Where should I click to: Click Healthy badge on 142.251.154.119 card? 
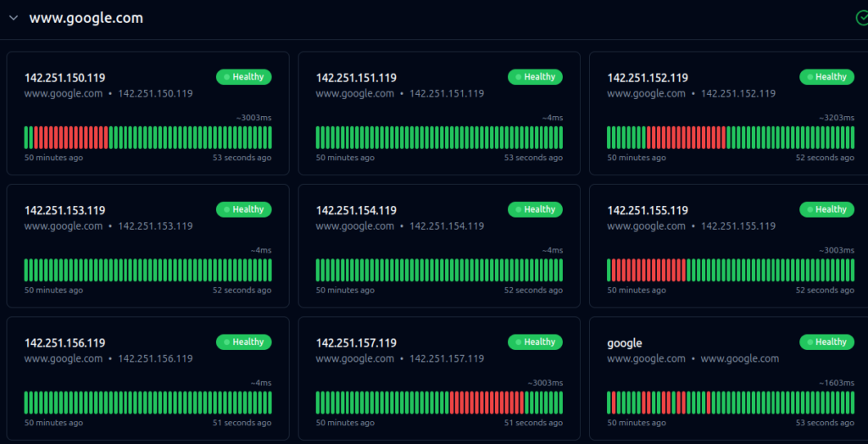coord(536,209)
